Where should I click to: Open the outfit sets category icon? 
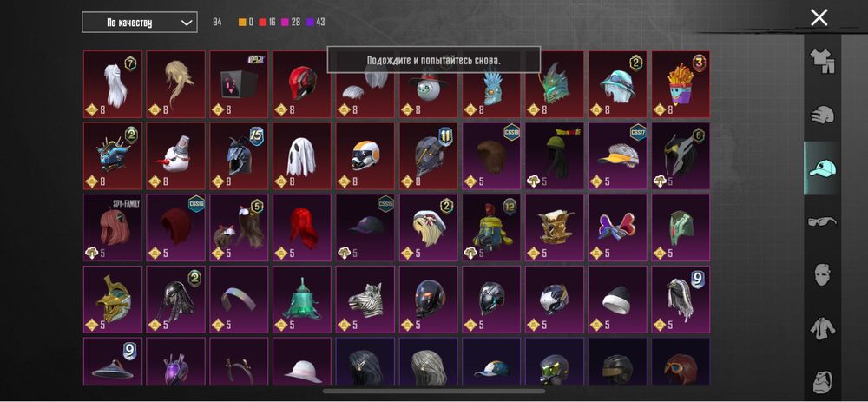tap(822, 61)
